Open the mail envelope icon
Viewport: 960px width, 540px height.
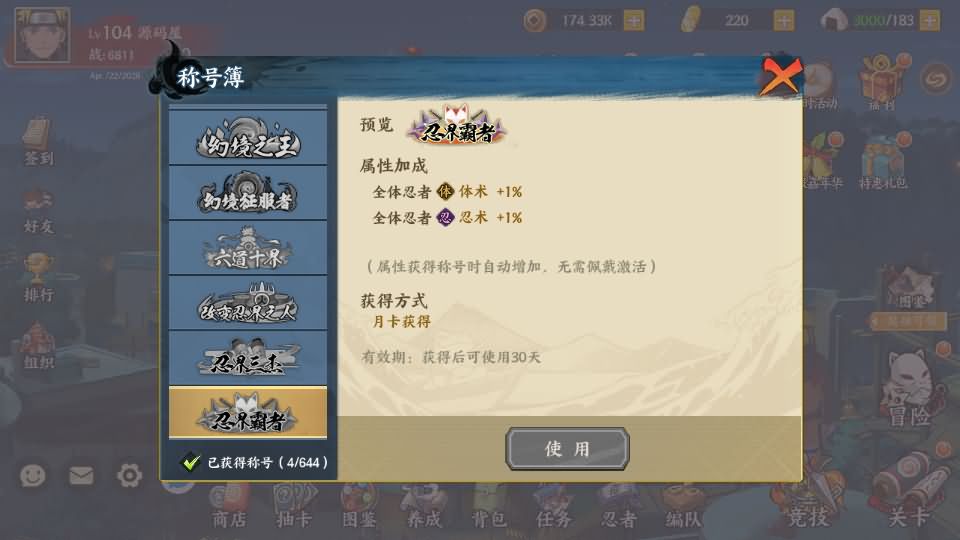81,475
